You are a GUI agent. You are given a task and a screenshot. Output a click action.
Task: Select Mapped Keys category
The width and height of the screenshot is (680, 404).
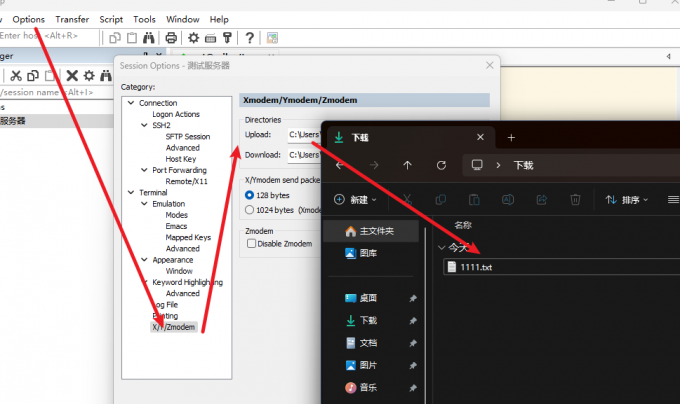(188, 238)
